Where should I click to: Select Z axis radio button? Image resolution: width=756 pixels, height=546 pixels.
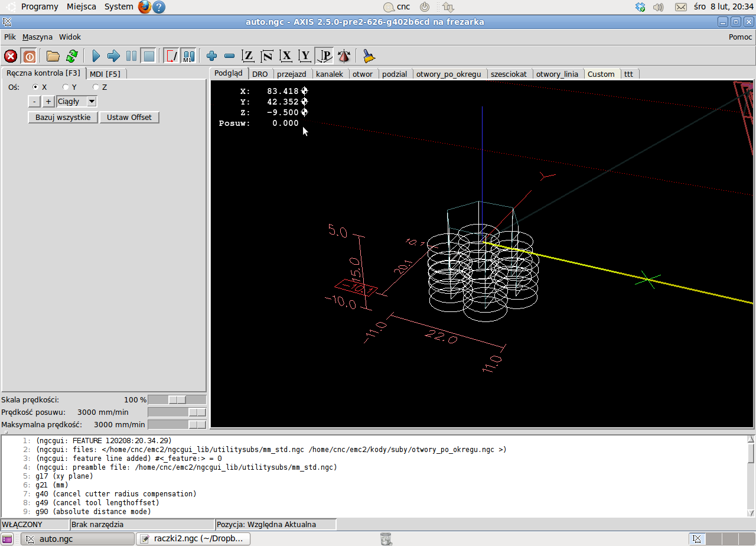96,87
